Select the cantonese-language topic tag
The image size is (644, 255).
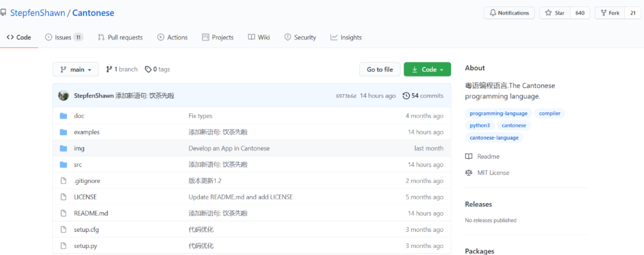[x=494, y=138]
